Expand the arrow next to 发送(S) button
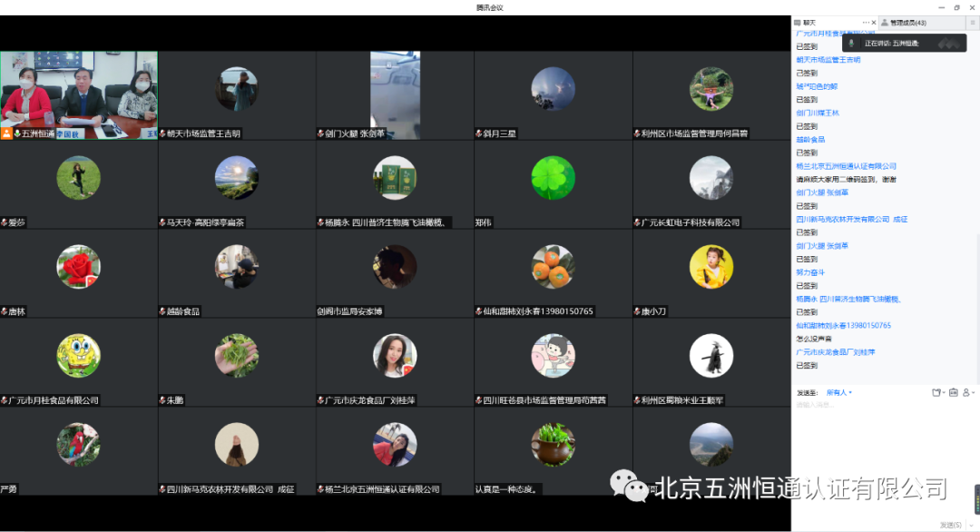 coord(971,525)
